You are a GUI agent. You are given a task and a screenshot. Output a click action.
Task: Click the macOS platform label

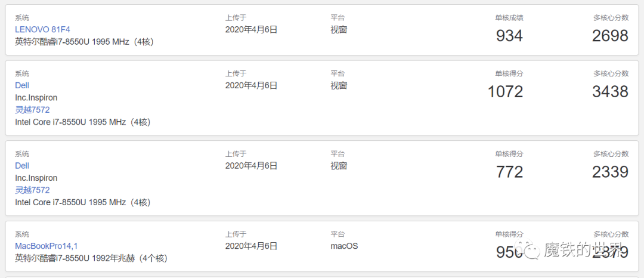click(x=344, y=246)
